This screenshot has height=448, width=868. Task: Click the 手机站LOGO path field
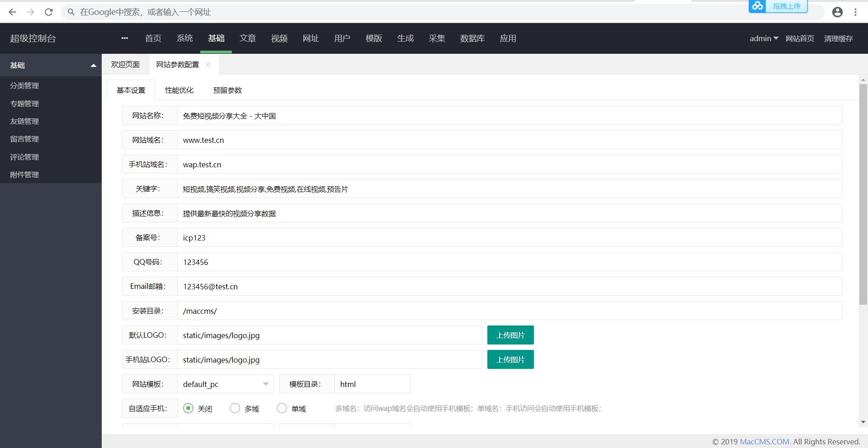pos(330,359)
